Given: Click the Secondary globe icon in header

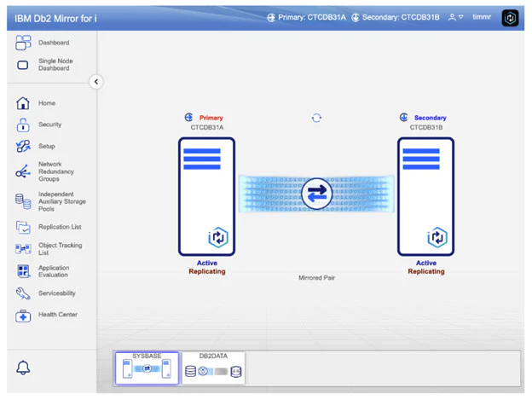Looking at the screenshot, I should click(356, 18).
